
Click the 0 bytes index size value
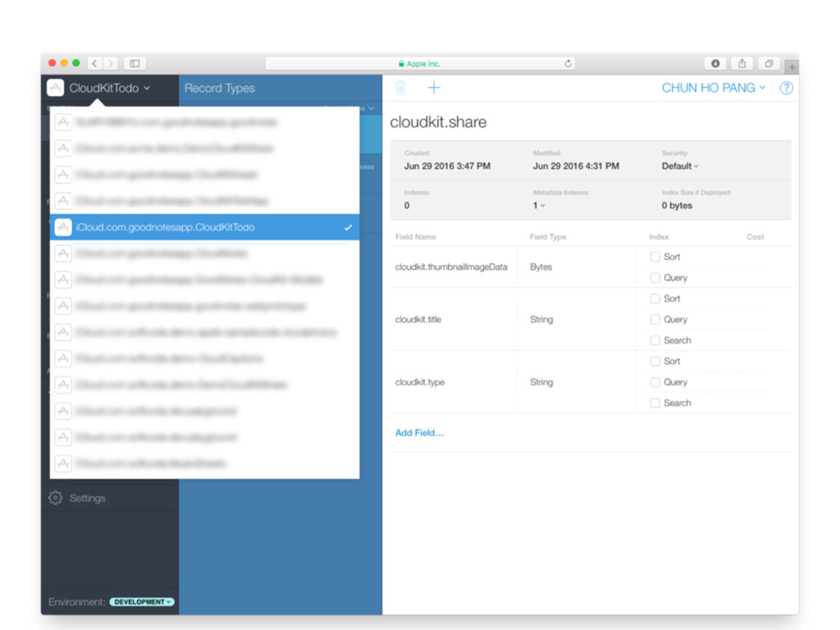point(677,206)
